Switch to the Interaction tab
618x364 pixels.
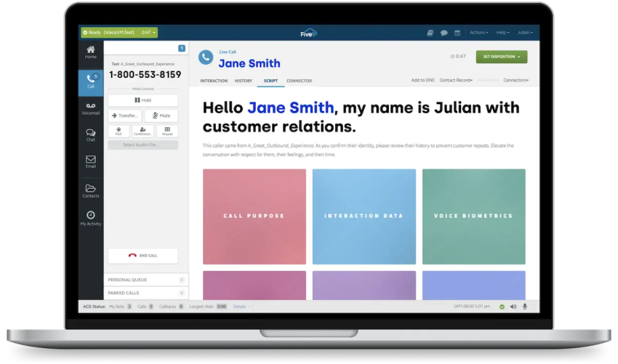(x=214, y=81)
